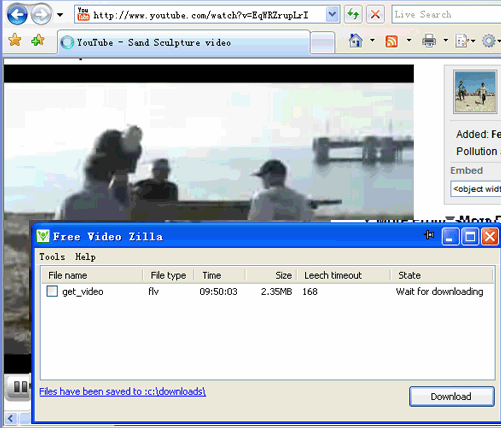501x428 pixels.
Task: Go to the Home page icon
Action: tap(356, 41)
